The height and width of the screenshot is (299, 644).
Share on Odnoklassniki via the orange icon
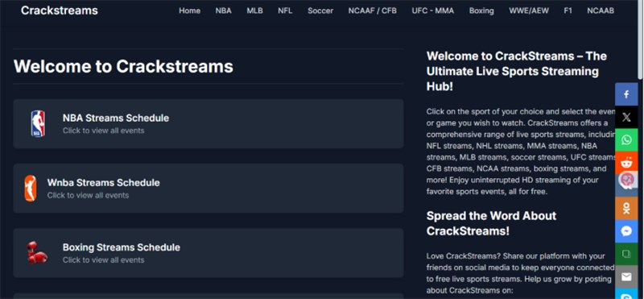[626, 209]
